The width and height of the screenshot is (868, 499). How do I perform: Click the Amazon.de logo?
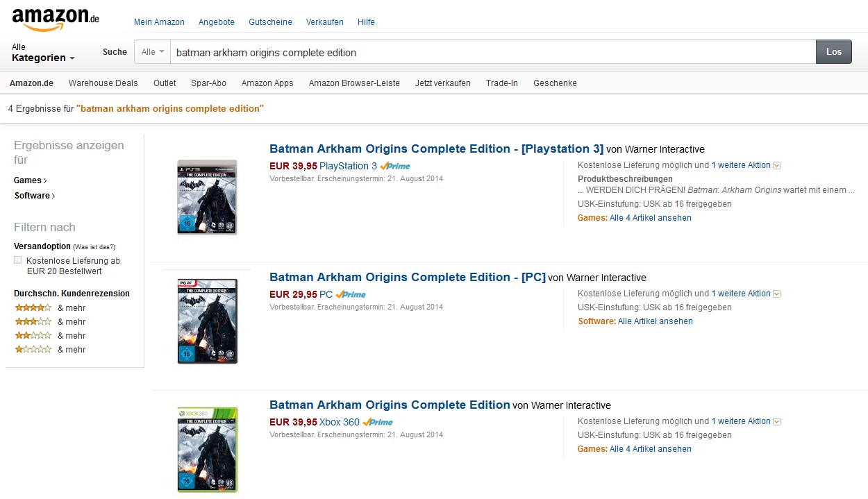(56, 19)
